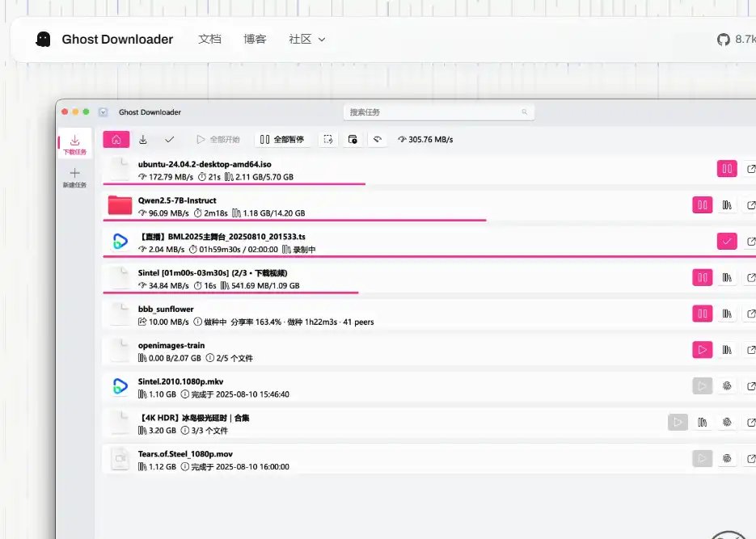Select the Qwen2.5-7B-Instruct task title
Viewport: 756px width, 539px height.
(177, 200)
